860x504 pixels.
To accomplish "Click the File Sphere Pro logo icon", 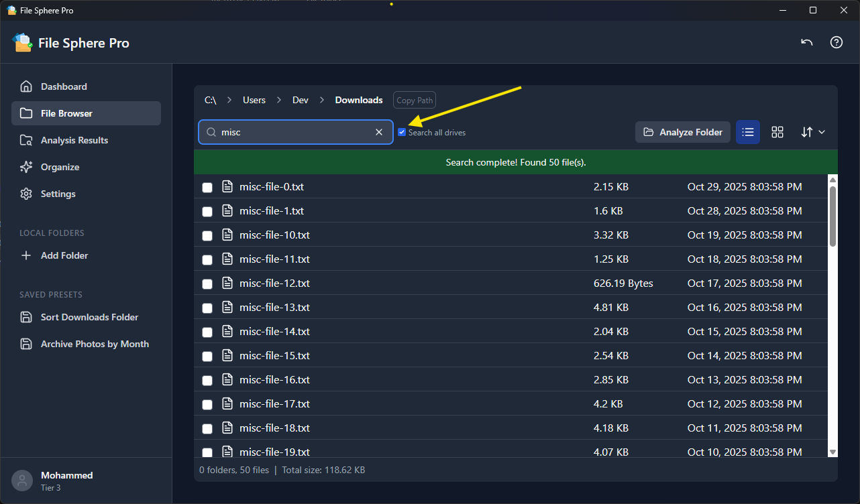I will pyautogui.click(x=22, y=42).
